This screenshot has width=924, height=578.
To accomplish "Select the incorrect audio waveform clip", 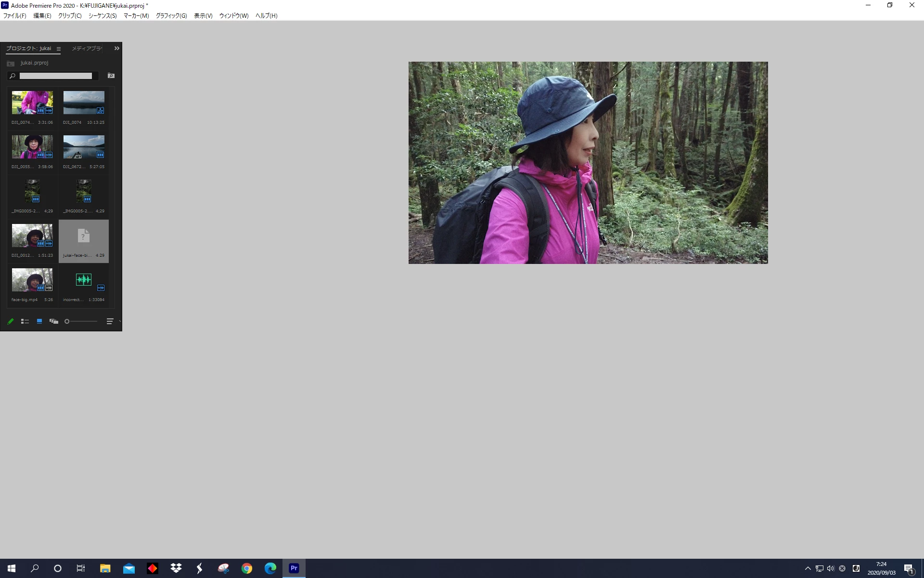I will [x=84, y=280].
